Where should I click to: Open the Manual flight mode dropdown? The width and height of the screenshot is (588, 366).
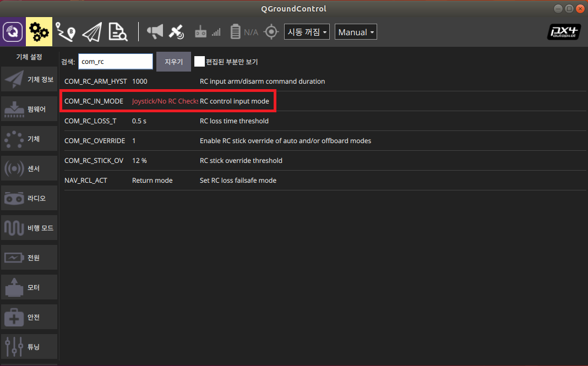[356, 32]
